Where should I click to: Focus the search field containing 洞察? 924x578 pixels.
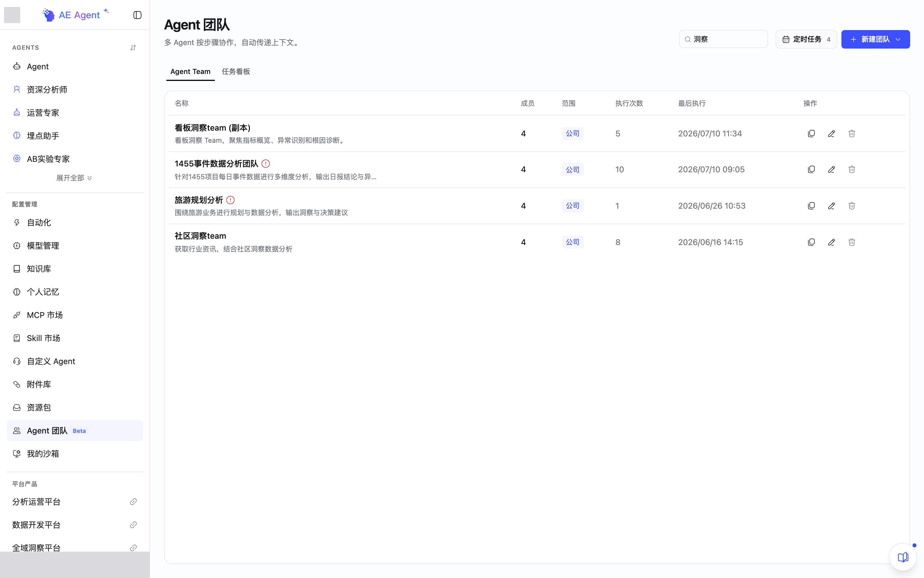724,39
